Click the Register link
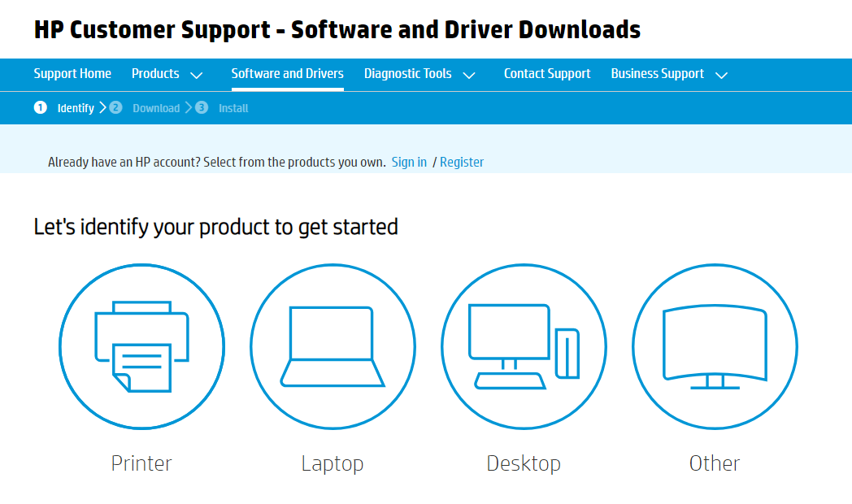852x504 pixels. [462, 162]
